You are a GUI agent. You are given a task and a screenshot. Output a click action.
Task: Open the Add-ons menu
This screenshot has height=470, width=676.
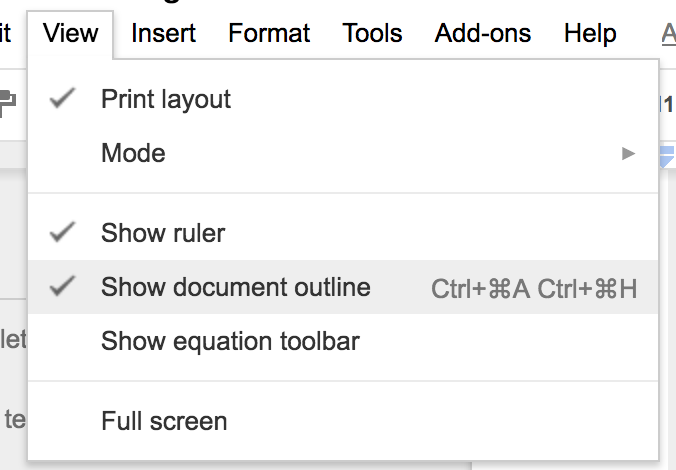[x=483, y=33]
